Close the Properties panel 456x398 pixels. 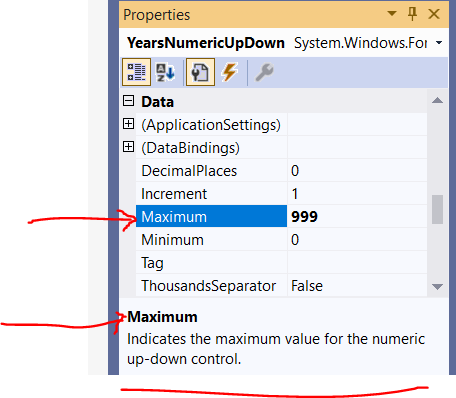(x=434, y=14)
